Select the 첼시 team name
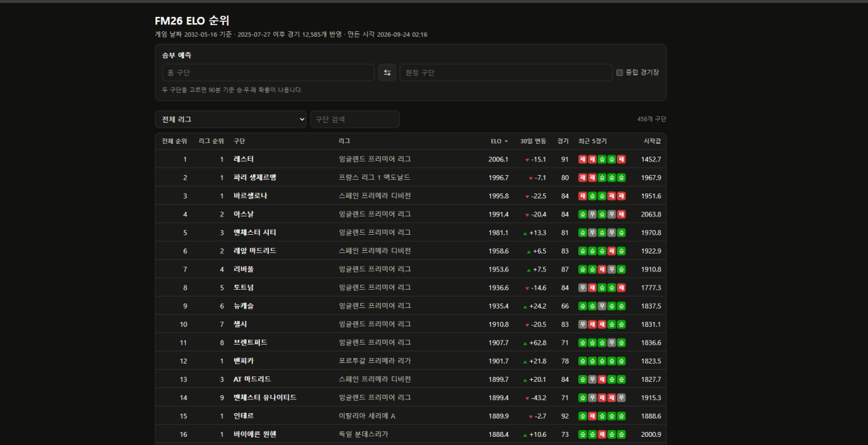 point(240,324)
